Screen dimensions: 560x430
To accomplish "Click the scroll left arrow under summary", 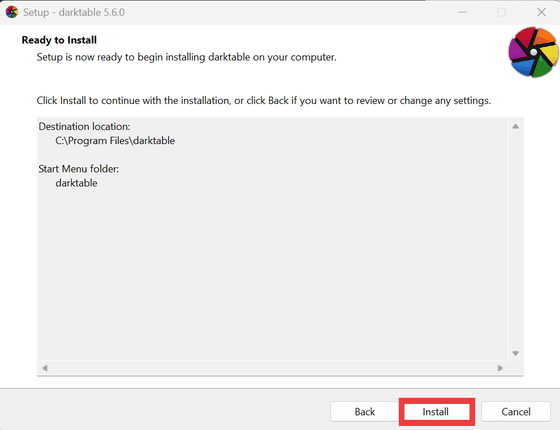I will (x=45, y=368).
